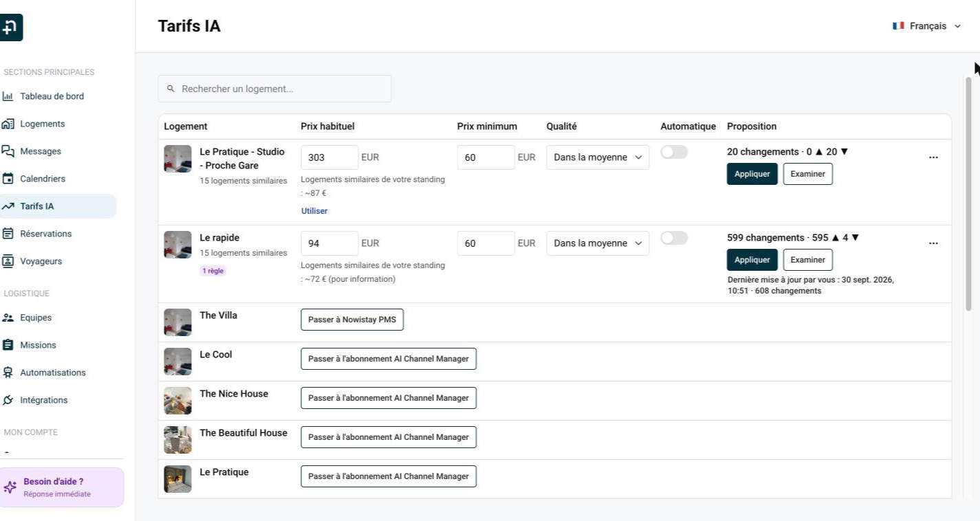The height and width of the screenshot is (521, 980).
Task: Click the sparkle icon in Besoin d'aide
Action: tap(10, 487)
